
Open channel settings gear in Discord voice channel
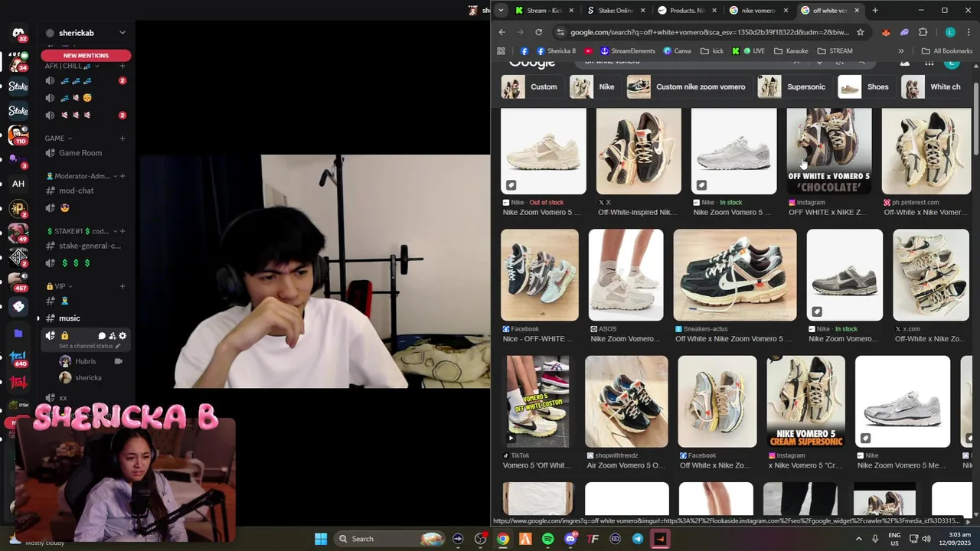point(122,335)
